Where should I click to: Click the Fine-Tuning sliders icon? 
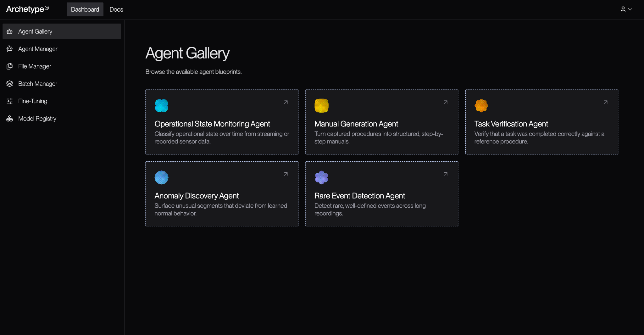coord(10,101)
